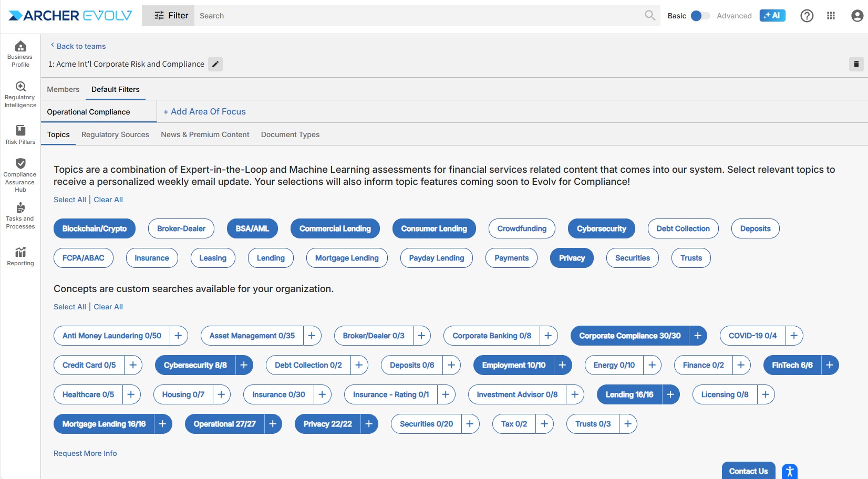Go to Risk Pillars
868x479 pixels.
click(x=20, y=134)
